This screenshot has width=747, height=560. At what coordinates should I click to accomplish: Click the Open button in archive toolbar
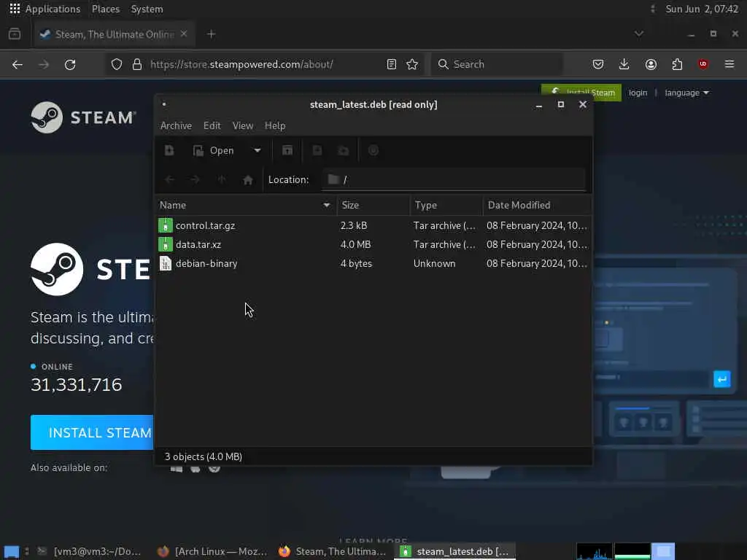click(x=214, y=150)
